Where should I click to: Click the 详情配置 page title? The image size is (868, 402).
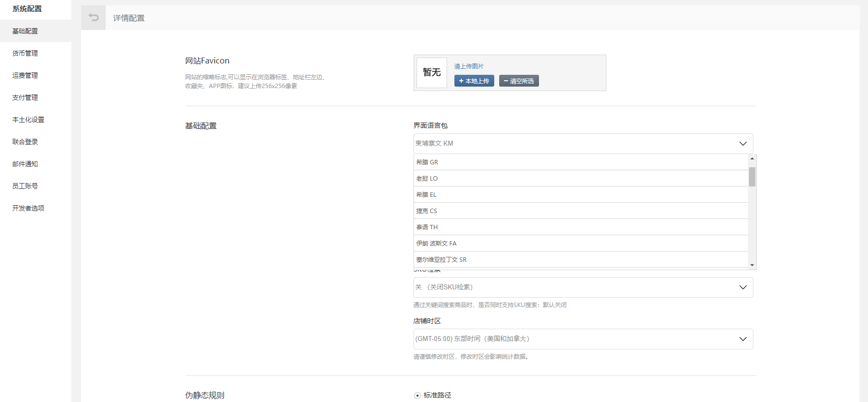[129, 18]
